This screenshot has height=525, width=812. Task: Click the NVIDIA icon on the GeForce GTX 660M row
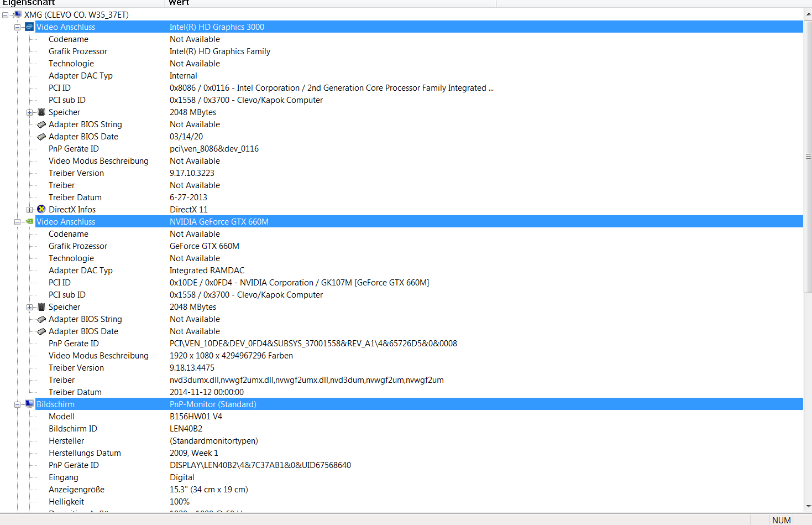29,221
